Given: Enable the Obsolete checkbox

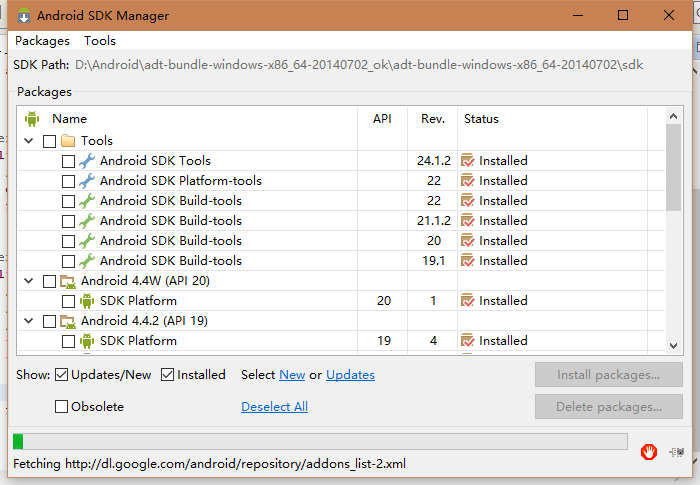Looking at the screenshot, I should 62,407.
